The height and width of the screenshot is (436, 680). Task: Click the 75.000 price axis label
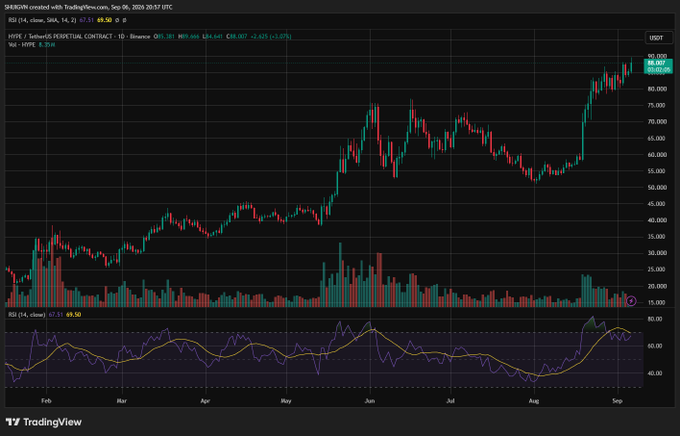pos(657,105)
